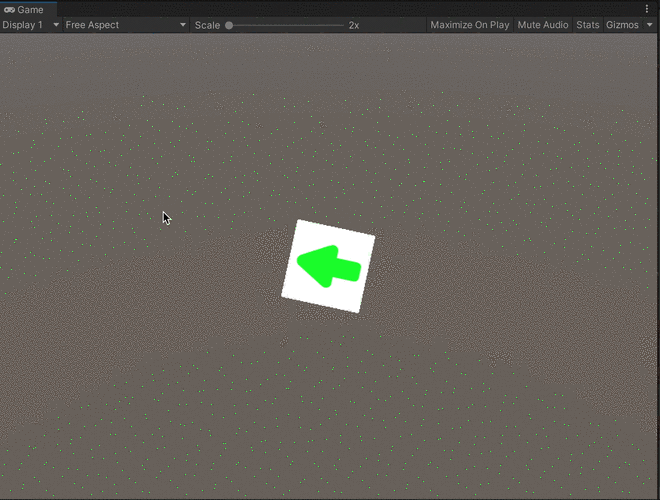Click the Scale label

click(x=207, y=25)
